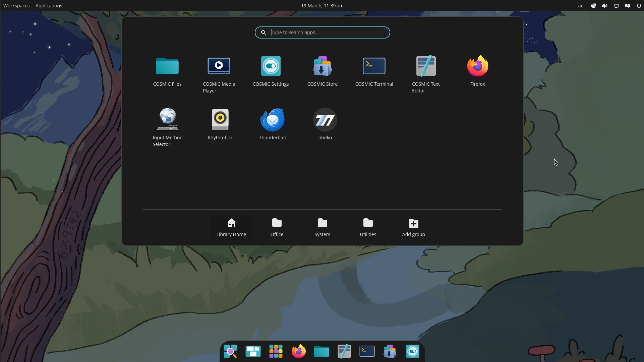The image size is (644, 362).
Task: Open COSMIC Files
Action: pyautogui.click(x=167, y=66)
